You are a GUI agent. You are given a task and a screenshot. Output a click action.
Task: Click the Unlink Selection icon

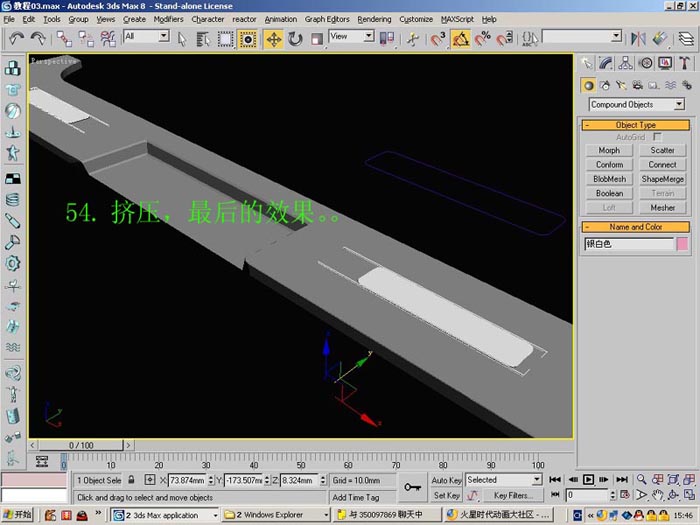(86, 39)
